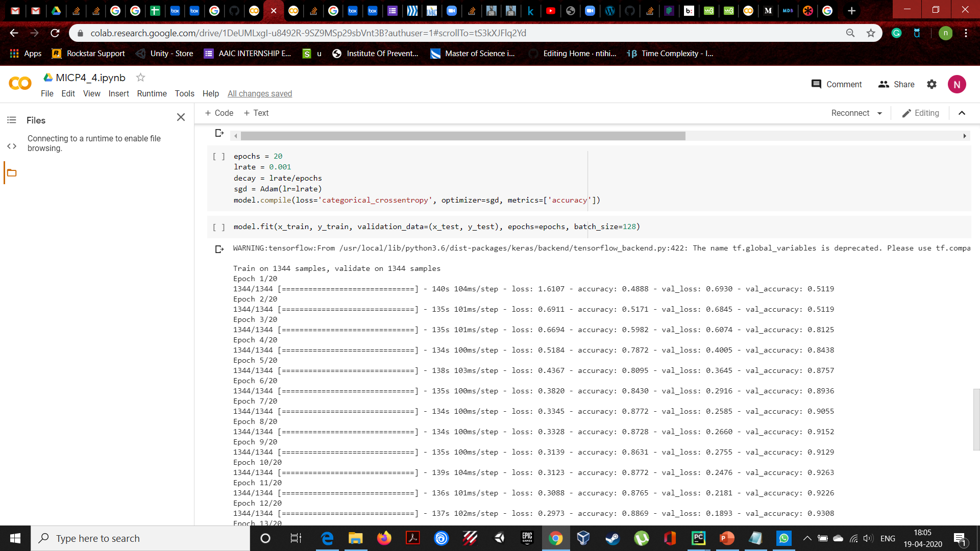Go back in browser history
The height and width of the screenshot is (551, 980).
[14, 33]
